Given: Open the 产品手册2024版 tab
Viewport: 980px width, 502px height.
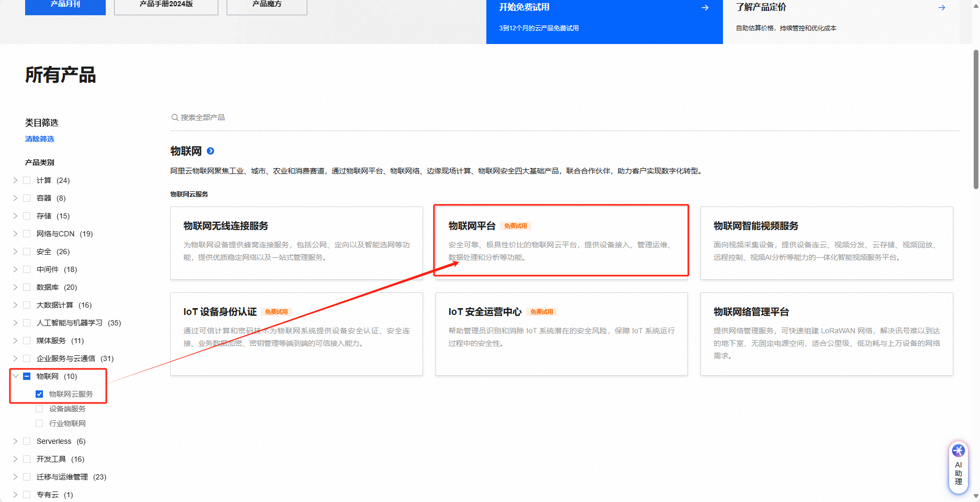Looking at the screenshot, I should [166, 5].
